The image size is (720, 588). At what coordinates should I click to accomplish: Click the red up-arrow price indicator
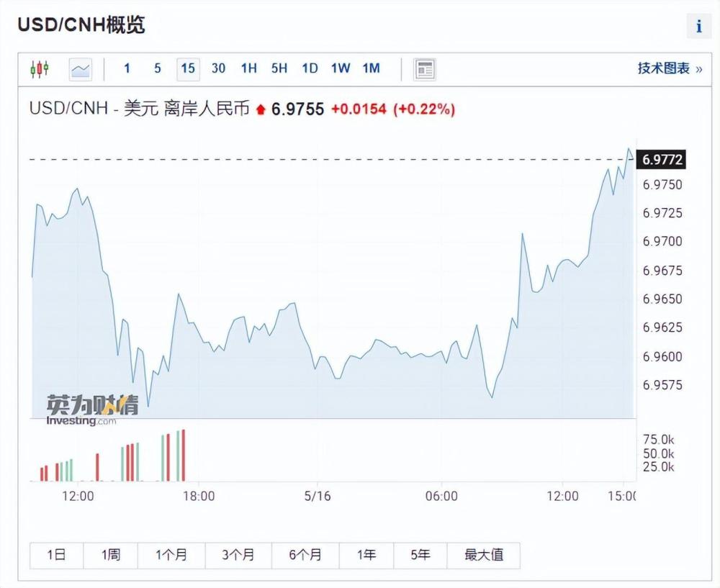261,109
